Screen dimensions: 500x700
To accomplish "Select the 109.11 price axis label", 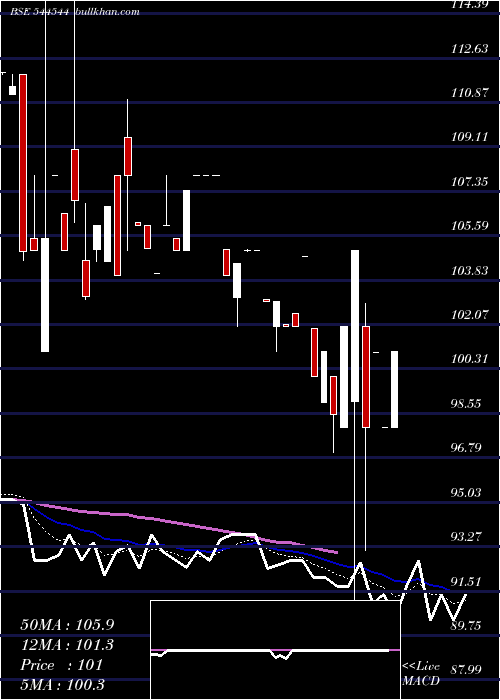I will [x=469, y=137].
